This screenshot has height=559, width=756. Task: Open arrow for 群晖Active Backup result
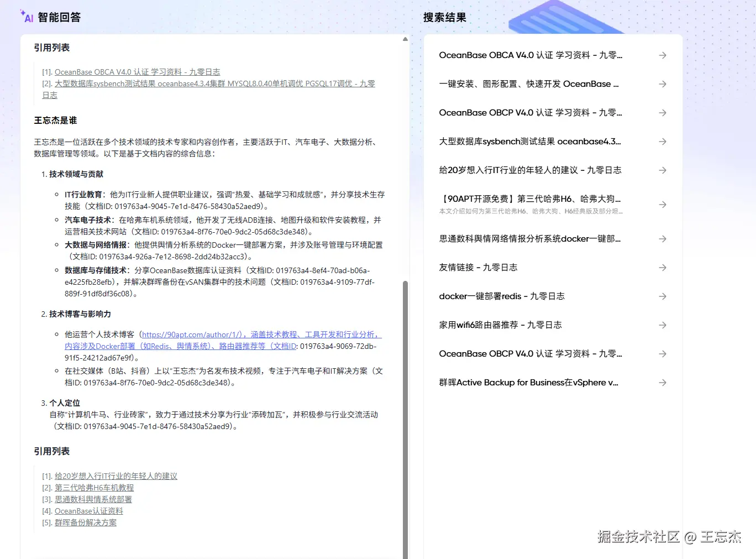pos(663,383)
